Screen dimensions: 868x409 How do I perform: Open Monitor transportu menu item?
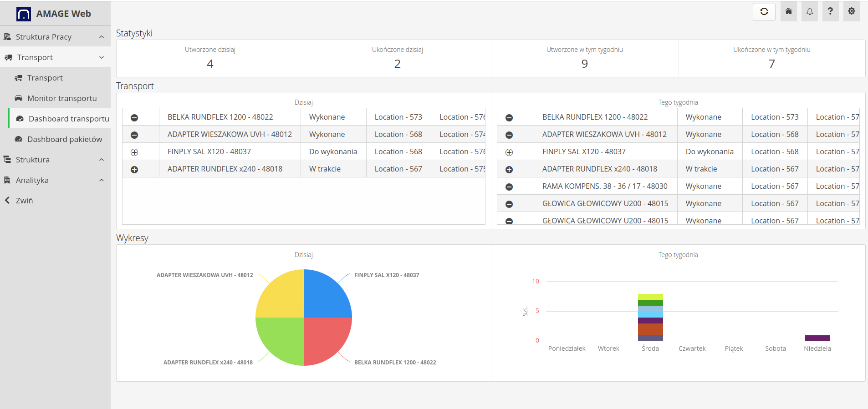(62, 98)
